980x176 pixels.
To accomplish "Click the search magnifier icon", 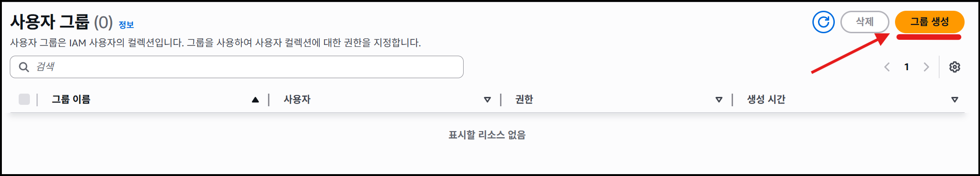I will click(24, 67).
